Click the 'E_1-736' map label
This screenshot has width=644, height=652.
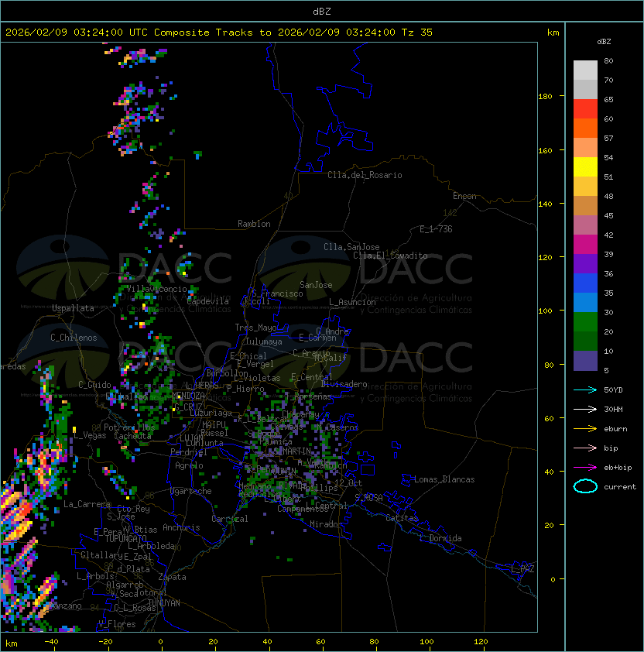[436, 229]
